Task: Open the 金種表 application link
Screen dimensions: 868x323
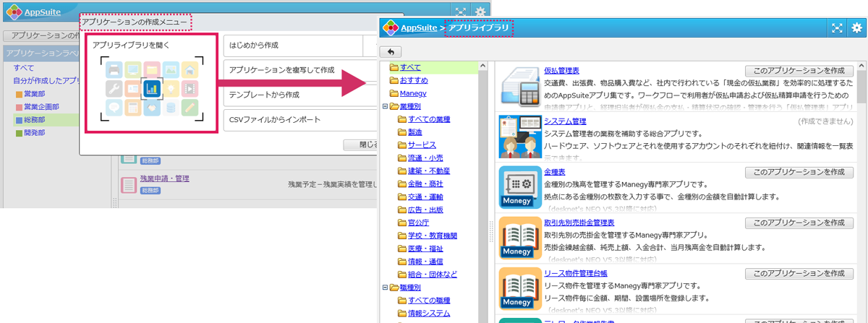Action: pos(555,172)
